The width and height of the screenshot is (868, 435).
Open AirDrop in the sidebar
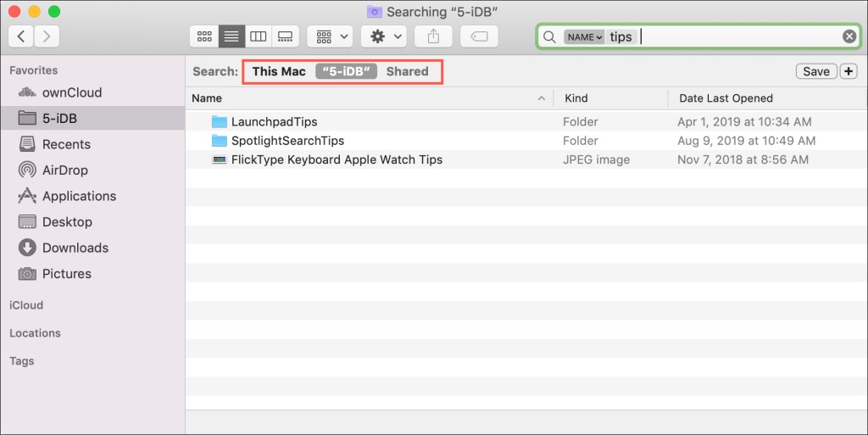tap(66, 170)
